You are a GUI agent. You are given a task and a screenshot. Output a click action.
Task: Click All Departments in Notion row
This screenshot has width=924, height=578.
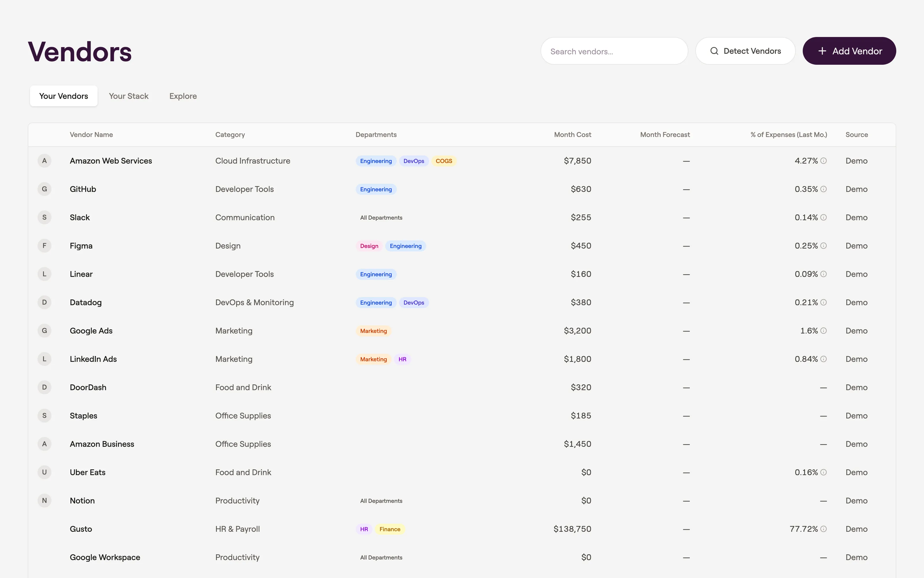(381, 501)
